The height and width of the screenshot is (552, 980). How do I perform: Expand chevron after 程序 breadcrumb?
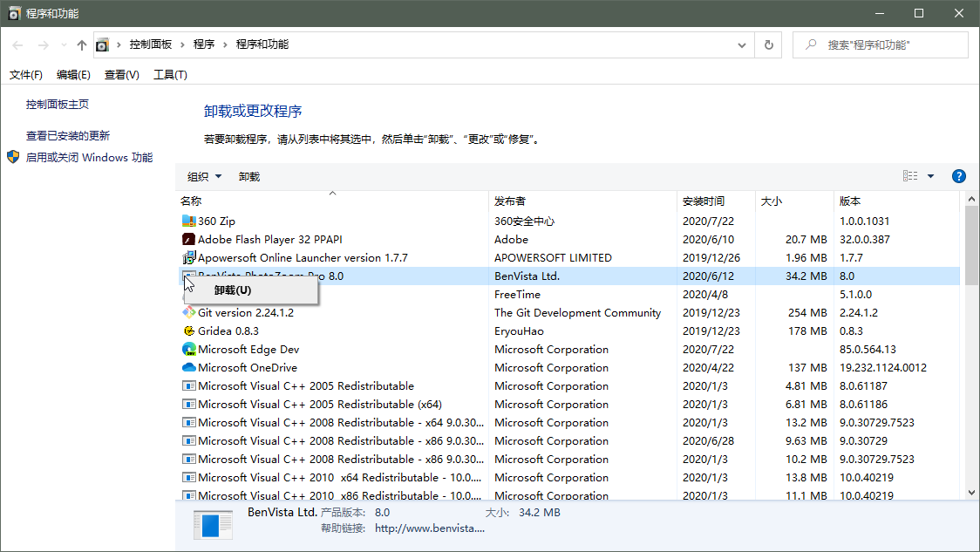coord(225,45)
